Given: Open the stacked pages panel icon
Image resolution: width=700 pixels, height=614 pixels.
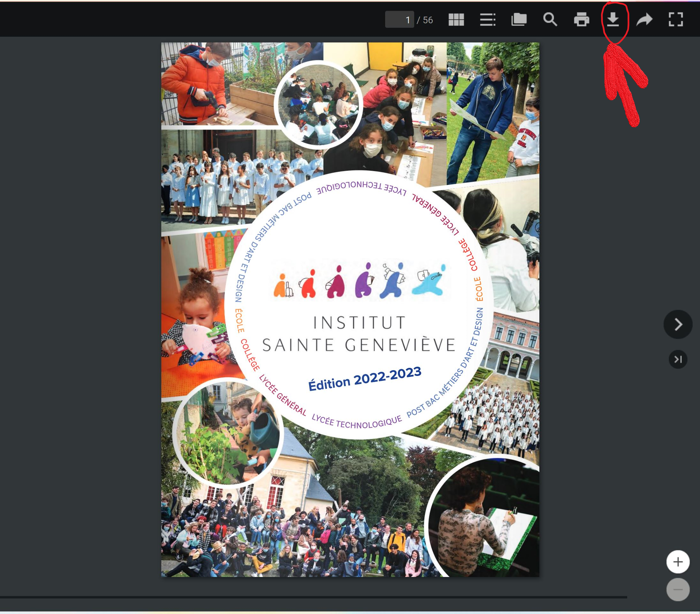Looking at the screenshot, I should point(519,19).
